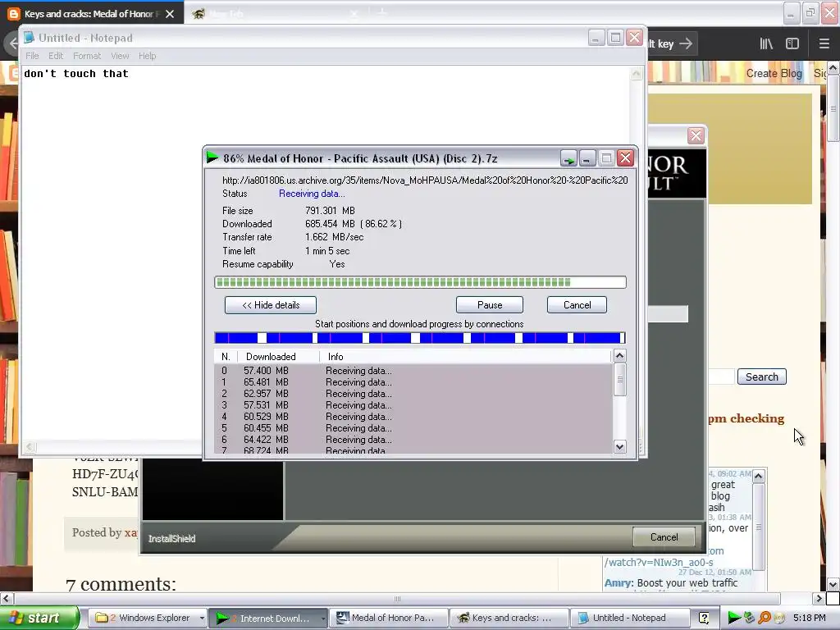Open the browser hamburger menu
Screen dimensions: 840x630
[x=824, y=44]
